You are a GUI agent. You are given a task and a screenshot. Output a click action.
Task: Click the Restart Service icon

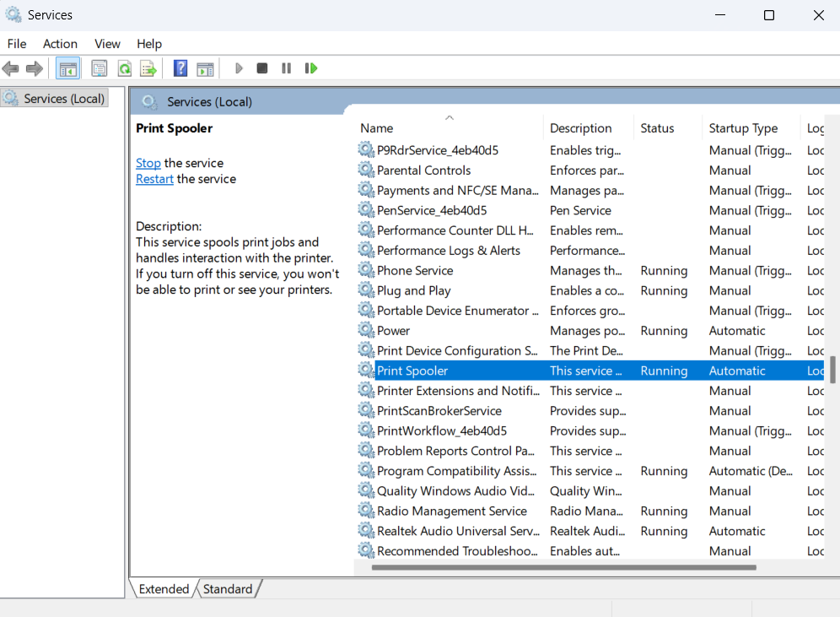[x=310, y=68]
